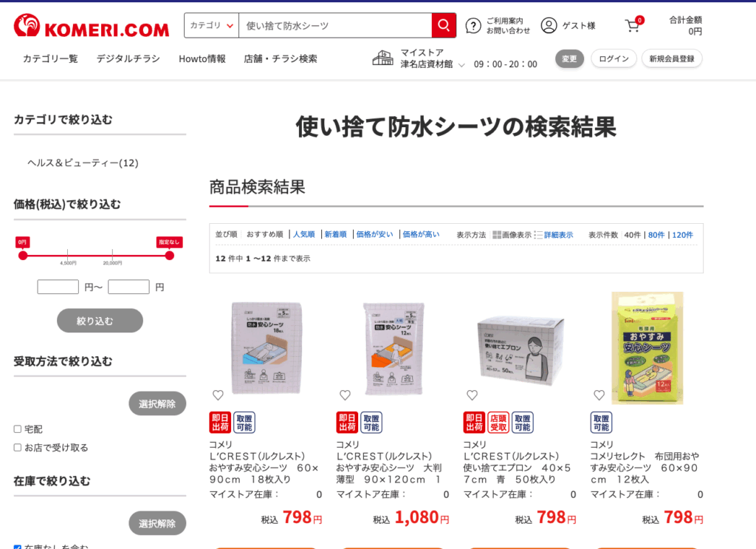Open the shopping cart icon
Viewport: 756px width, 549px height.
click(x=632, y=26)
